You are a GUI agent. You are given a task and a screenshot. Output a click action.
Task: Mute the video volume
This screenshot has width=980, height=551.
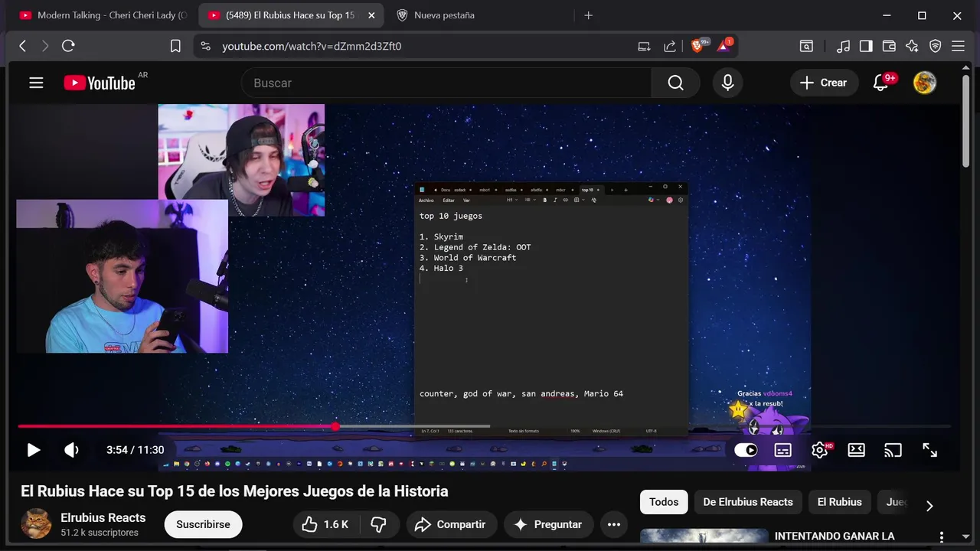click(x=71, y=450)
